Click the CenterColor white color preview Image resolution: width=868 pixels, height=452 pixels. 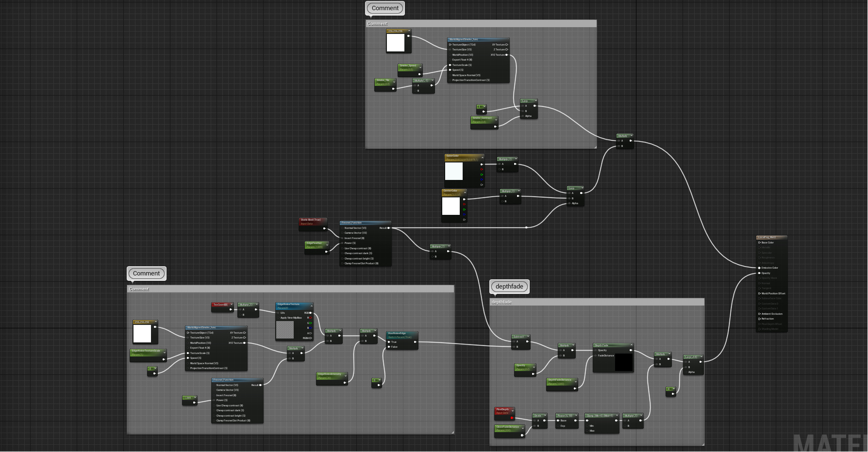pos(451,206)
